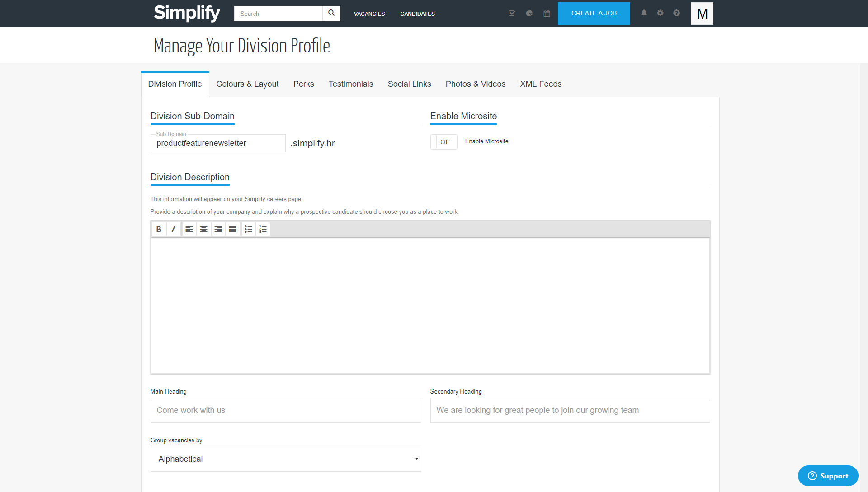Screen dimensions: 868x492
Task: Toggle the Enable Microsite switch
Action: [x=444, y=142]
